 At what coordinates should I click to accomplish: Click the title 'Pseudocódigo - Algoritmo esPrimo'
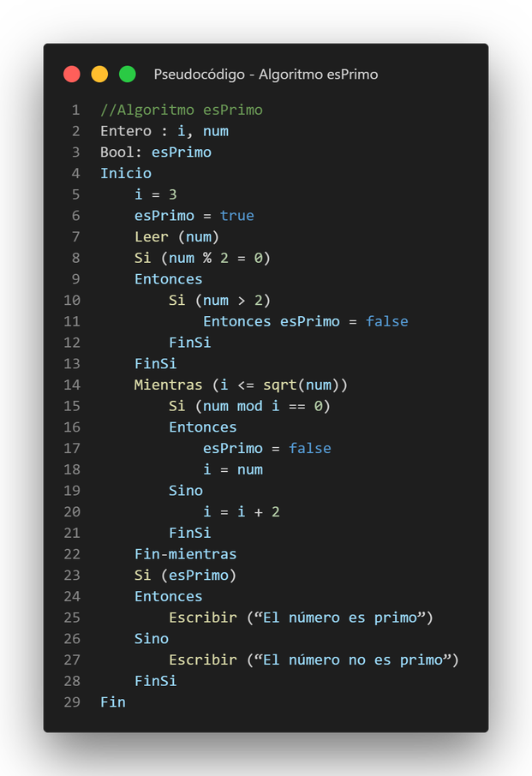click(x=266, y=75)
